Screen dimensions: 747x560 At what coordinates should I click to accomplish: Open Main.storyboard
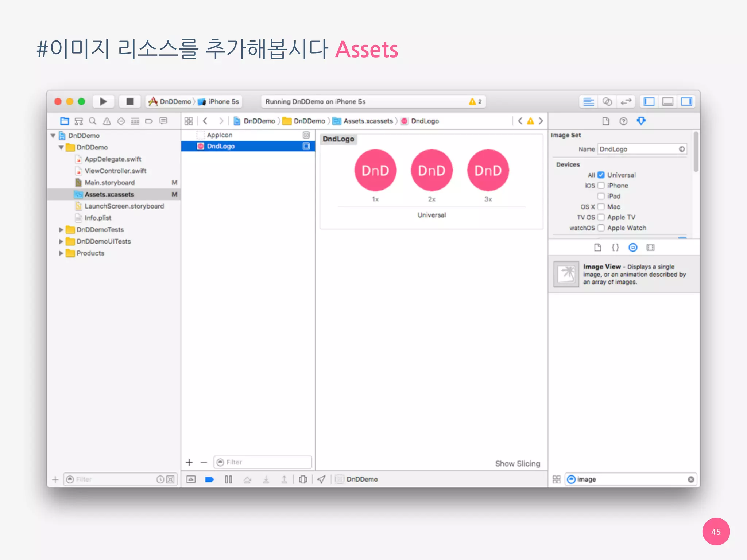click(x=109, y=182)
